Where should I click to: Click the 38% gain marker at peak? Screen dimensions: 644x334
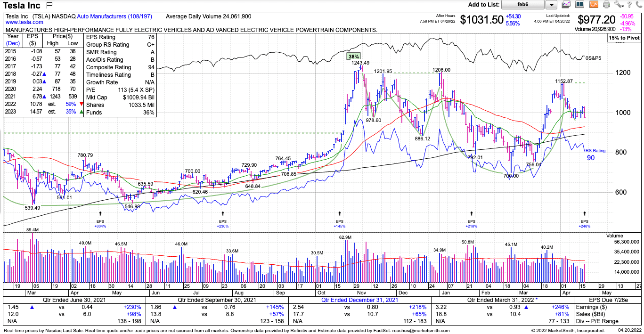point(353,56)
